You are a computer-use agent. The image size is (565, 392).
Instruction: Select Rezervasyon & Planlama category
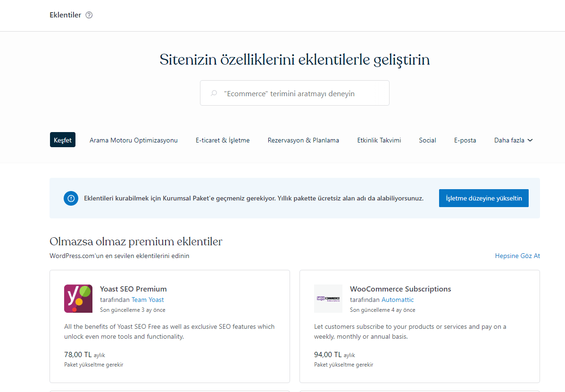click(303, 140)
